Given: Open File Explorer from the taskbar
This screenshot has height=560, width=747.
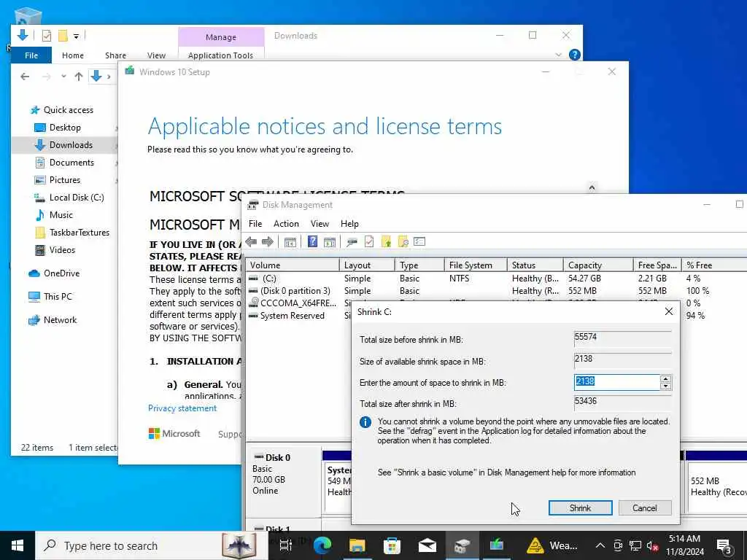Looking at the screenshot, I should pos(357,545).
